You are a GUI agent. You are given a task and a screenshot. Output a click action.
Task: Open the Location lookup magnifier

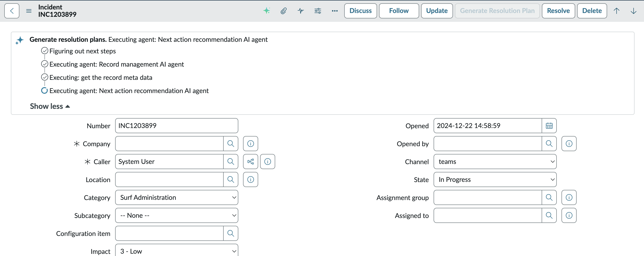231,179
